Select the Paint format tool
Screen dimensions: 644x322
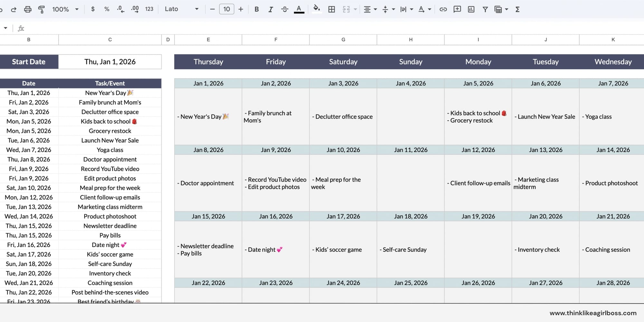(x=41, y=9)
